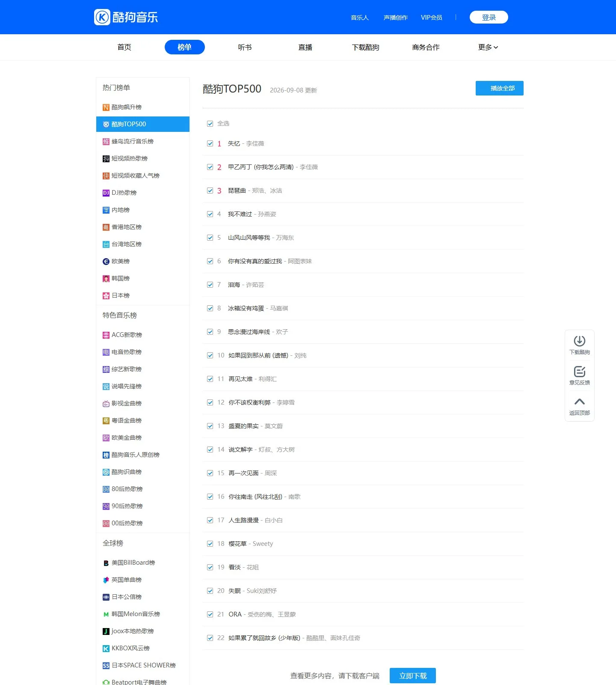The height and width of the screenshot is (685, 616).
Task: Open song 人生路漫漫
Action: [x=243, y=520]
